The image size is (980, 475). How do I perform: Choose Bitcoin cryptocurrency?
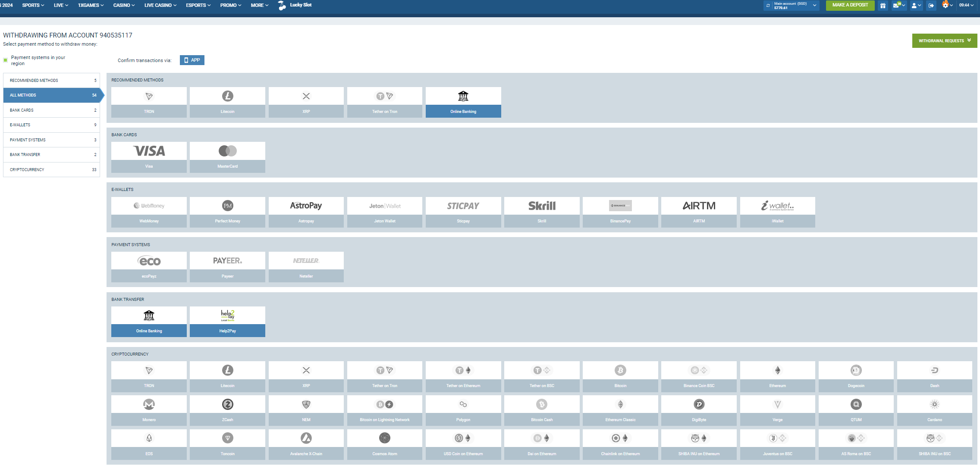620,377
